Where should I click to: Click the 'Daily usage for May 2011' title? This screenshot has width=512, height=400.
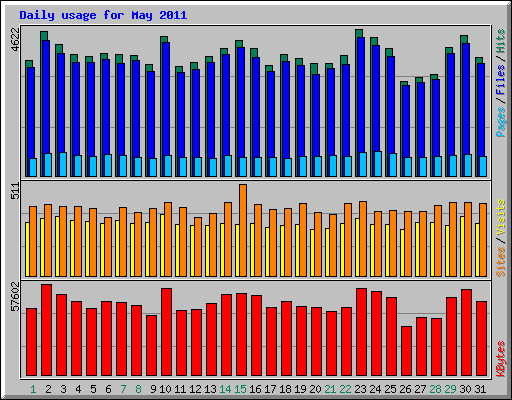pos(103,15)
